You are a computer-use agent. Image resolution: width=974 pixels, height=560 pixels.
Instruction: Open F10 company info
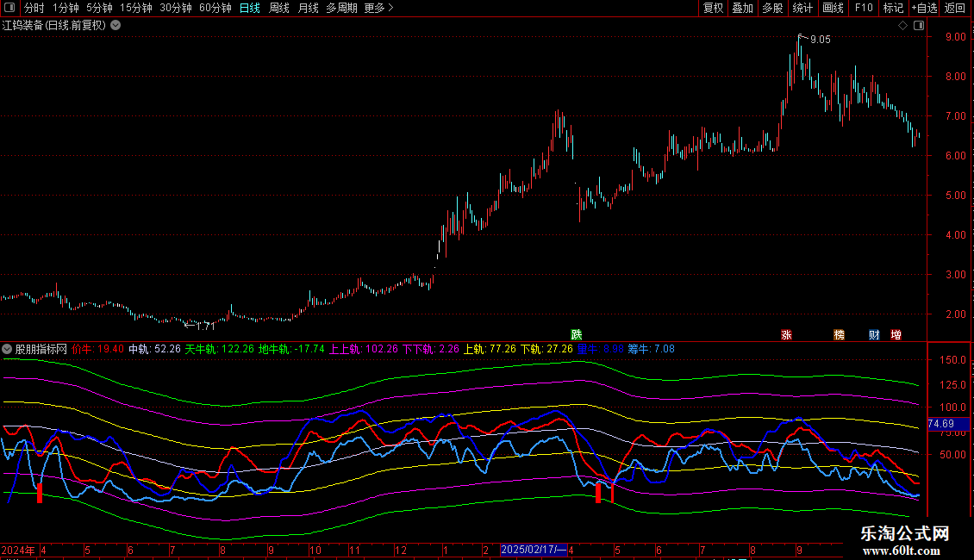pos(863,8)
